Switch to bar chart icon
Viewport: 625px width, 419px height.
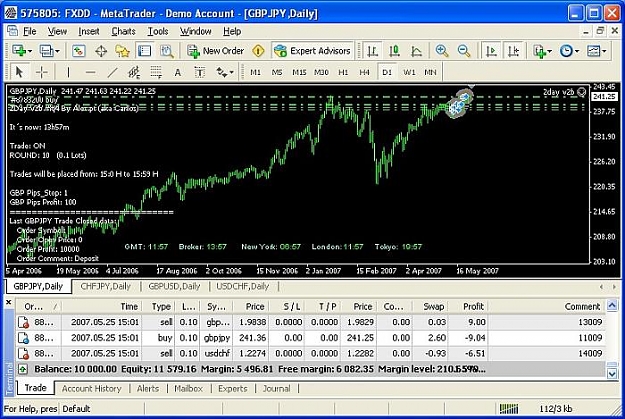[x=372, y=51]
